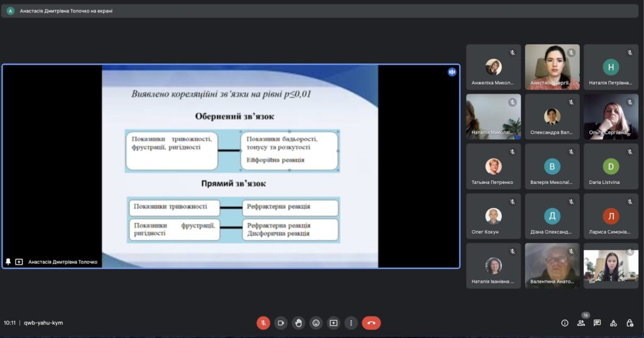Open the host controls lock icon
The image size is (644, 338).
630,323
